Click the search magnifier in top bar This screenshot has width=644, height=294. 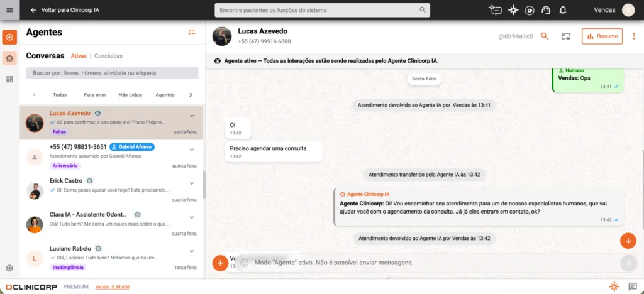click(x=423, y=10)
